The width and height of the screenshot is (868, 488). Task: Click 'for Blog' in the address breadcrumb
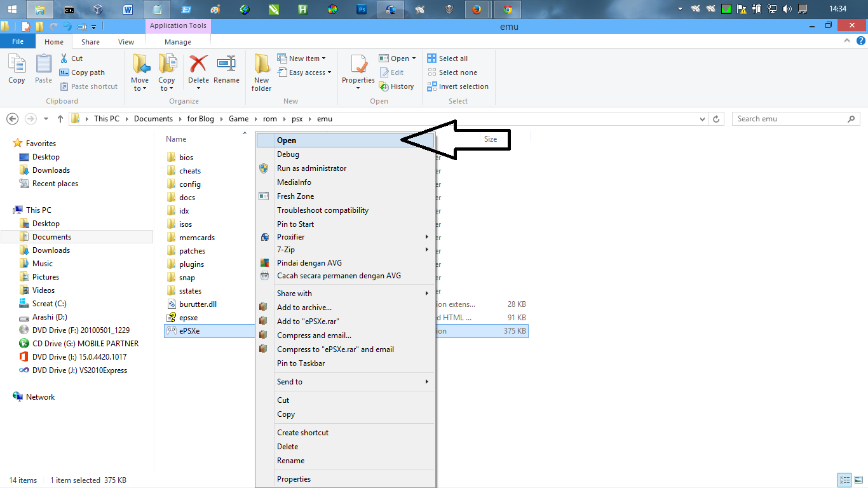[x=201, y=119]
